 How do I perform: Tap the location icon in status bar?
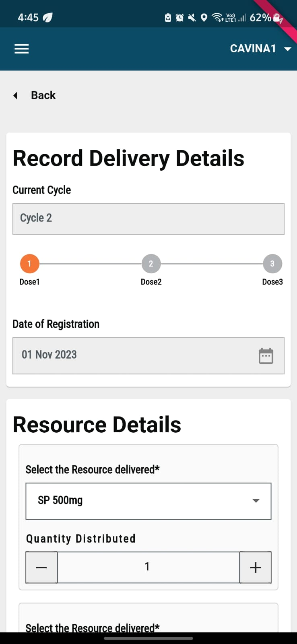(x=204, y=18)
